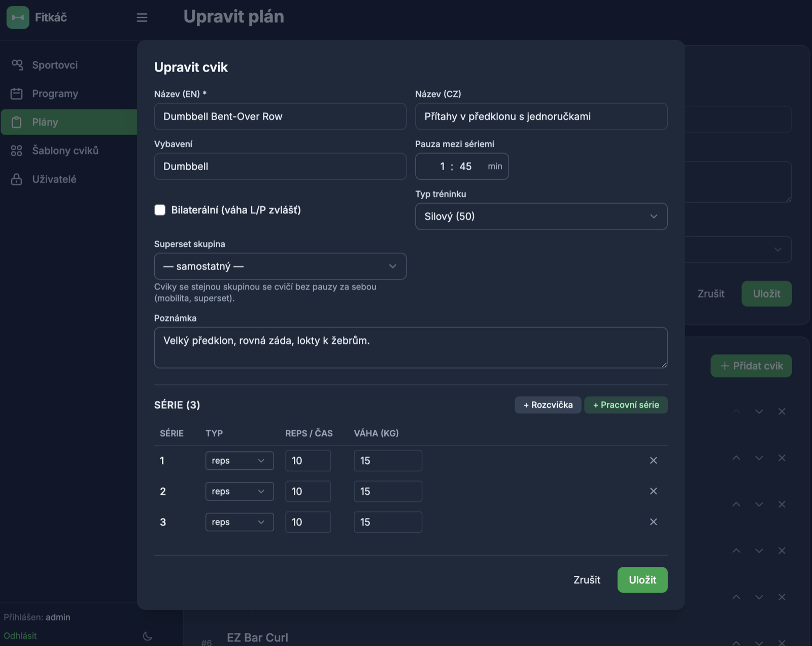Add a set with + Pracovní série
Viewport: 812px width, 646px height.
click(626, 405)
